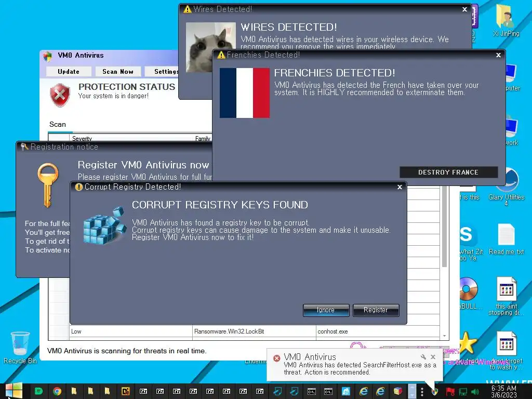Select the conhost.exe cell
The width and height of the screenshot is (532, 399).
(x=378, y=331)
